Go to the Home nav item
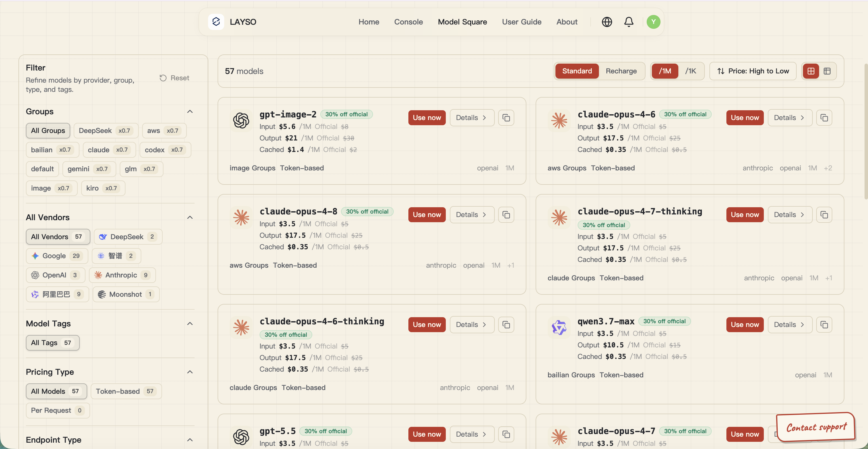This screenshot has height=449, width=868. pyautogui.click(x=369, y=22)
